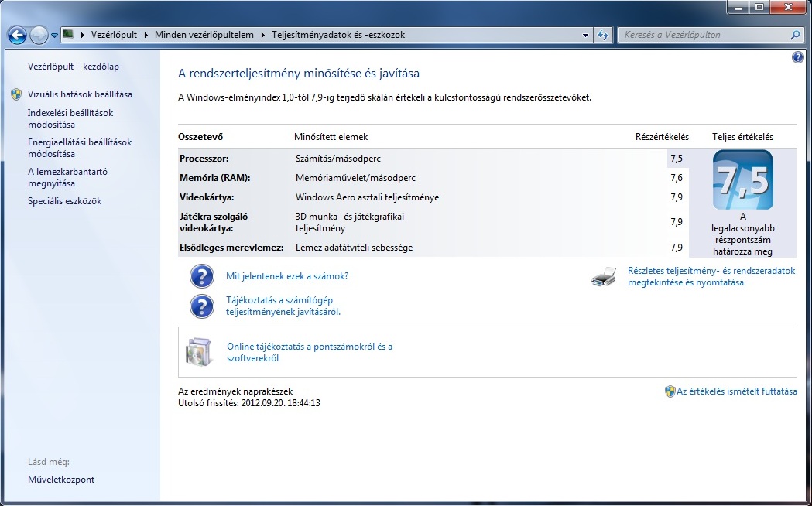Expand arrow before Vezérlőpult breadcrumb
This screenshot has width=812, height=506.
point(82,35)
